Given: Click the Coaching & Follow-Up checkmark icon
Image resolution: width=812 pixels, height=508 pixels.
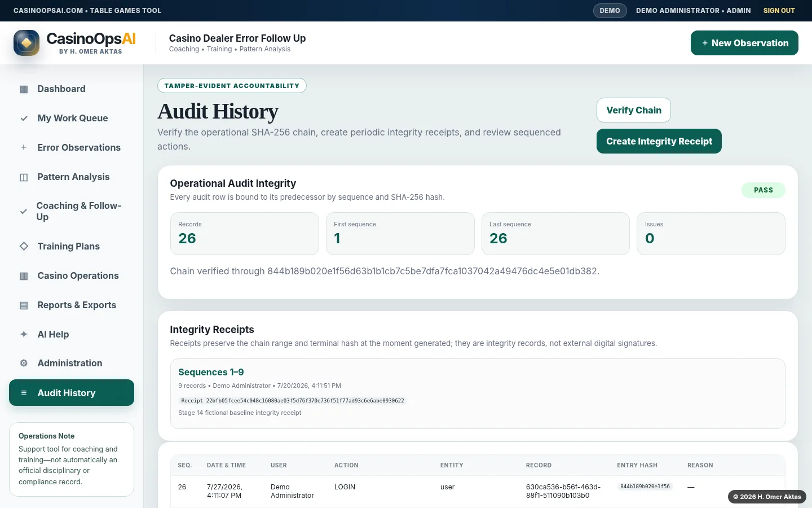Looking at the screenshot, I should (24, 212).
